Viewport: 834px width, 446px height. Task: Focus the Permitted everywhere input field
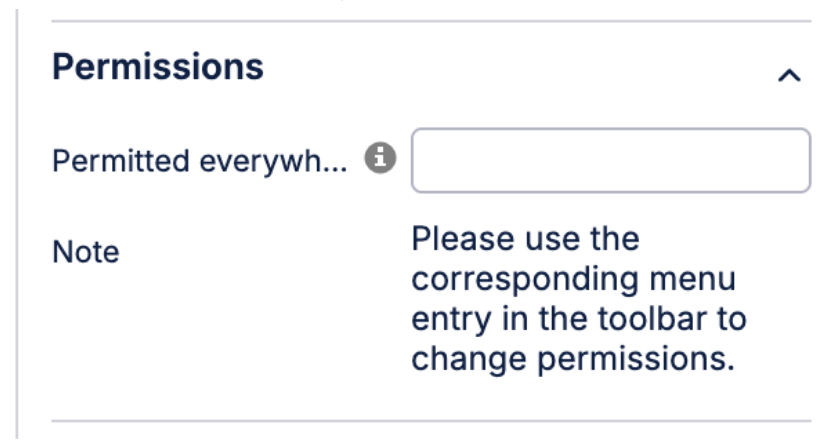click(610, 160)
